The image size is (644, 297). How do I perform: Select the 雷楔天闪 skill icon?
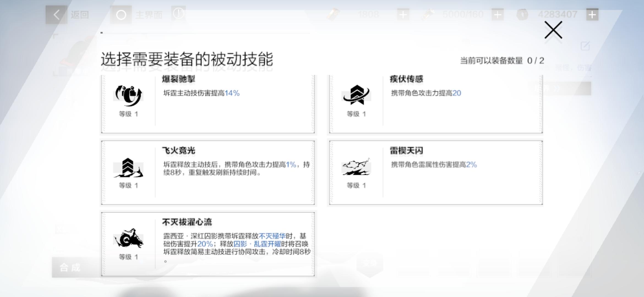click(x=356, y=167)
